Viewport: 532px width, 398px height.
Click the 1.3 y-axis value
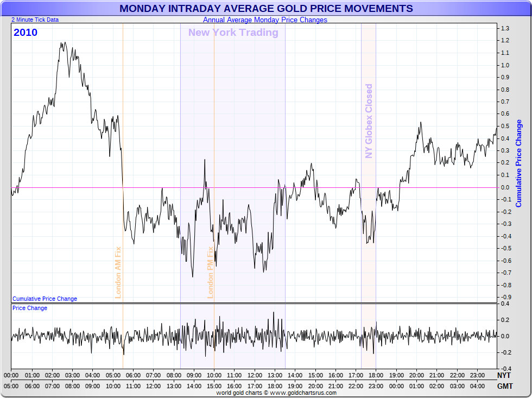[505, 28]
